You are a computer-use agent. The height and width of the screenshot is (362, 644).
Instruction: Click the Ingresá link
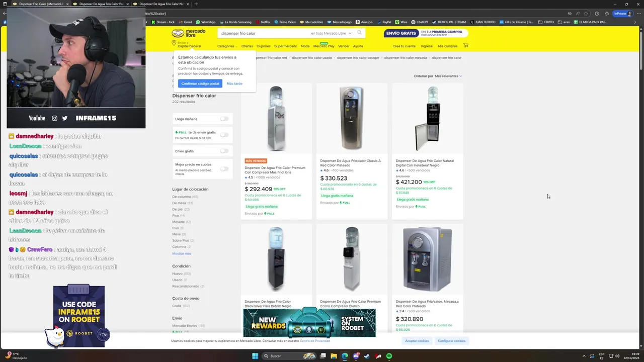coord(427,46)
